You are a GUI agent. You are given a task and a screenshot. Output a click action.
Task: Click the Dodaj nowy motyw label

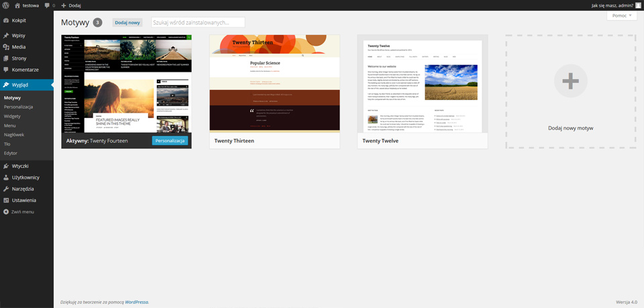[570, 128]
